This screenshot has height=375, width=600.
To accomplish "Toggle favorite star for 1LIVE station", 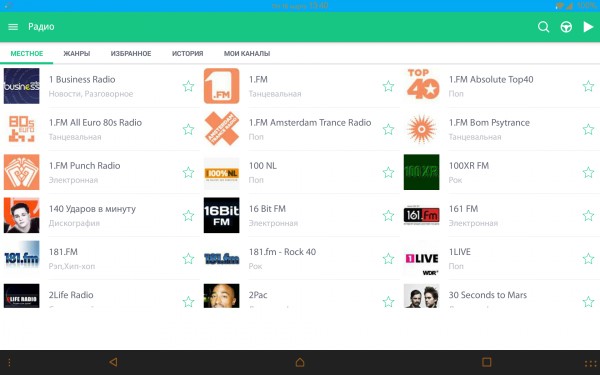I will [588, 259].
